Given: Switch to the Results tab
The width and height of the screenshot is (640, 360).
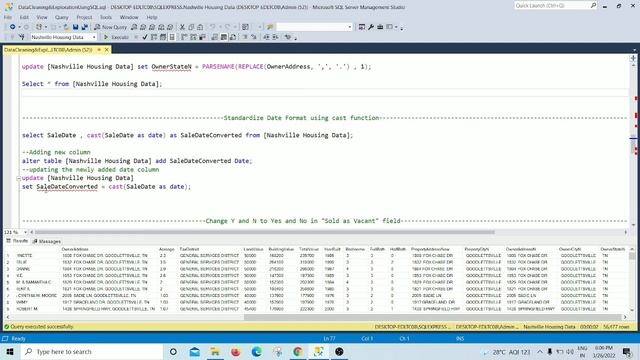Looking at the screenshot, I should tap(17, 241).
